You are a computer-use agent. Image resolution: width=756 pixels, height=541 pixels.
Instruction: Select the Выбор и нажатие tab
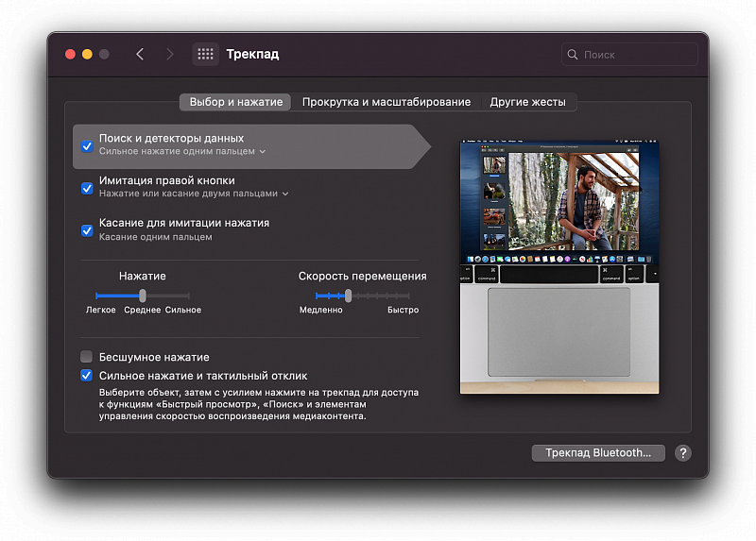[x=235, y=102]
